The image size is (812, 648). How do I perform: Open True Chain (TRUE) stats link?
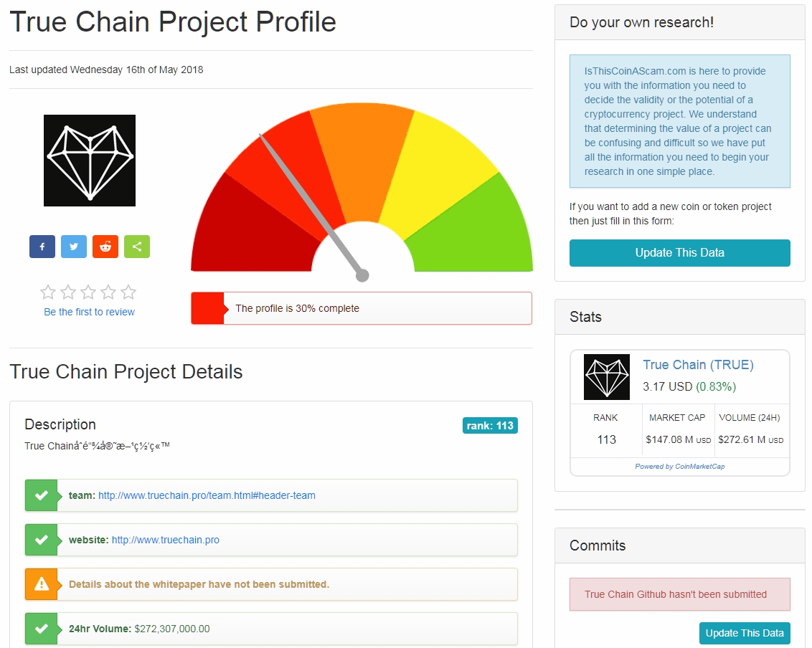click(698, 365)
